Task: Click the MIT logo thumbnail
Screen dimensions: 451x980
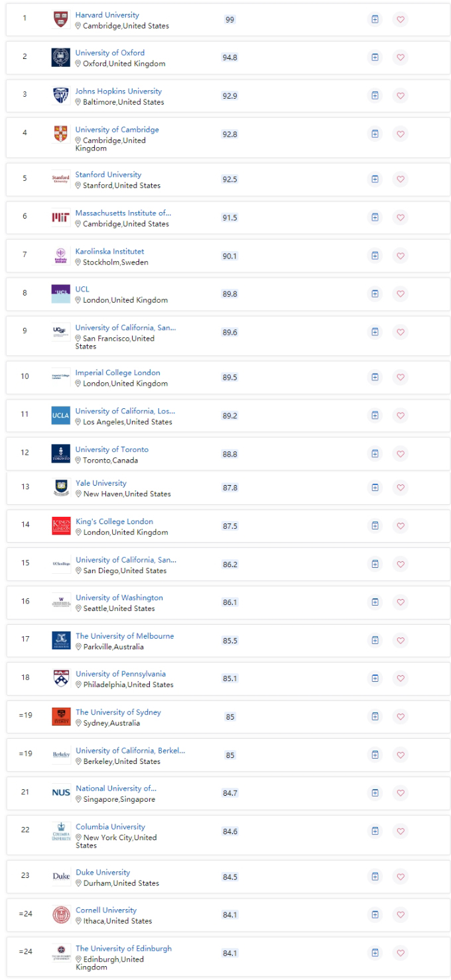Action: 60,217
